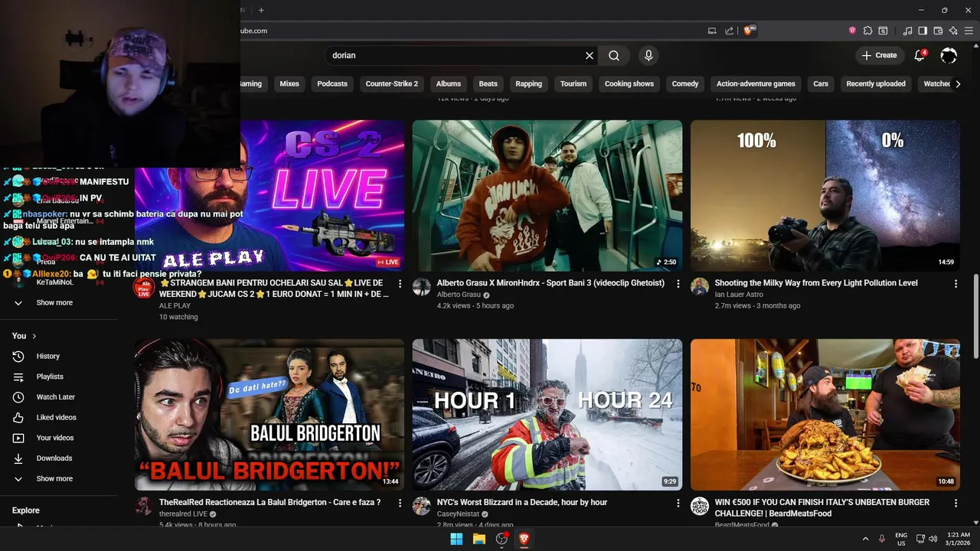This screenshot has height=551, width=980.
Task: Open the YouTube account avatar menu
Action: coord(949,55)
